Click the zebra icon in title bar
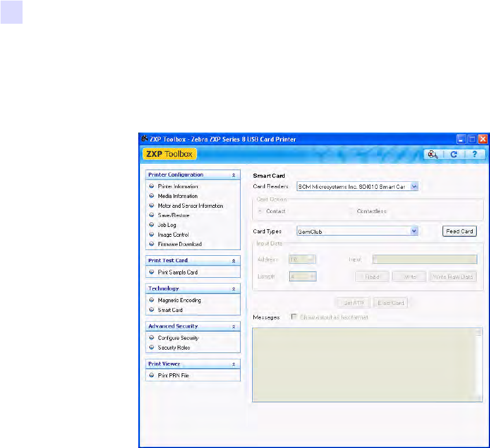 click(x=145, y=139)
